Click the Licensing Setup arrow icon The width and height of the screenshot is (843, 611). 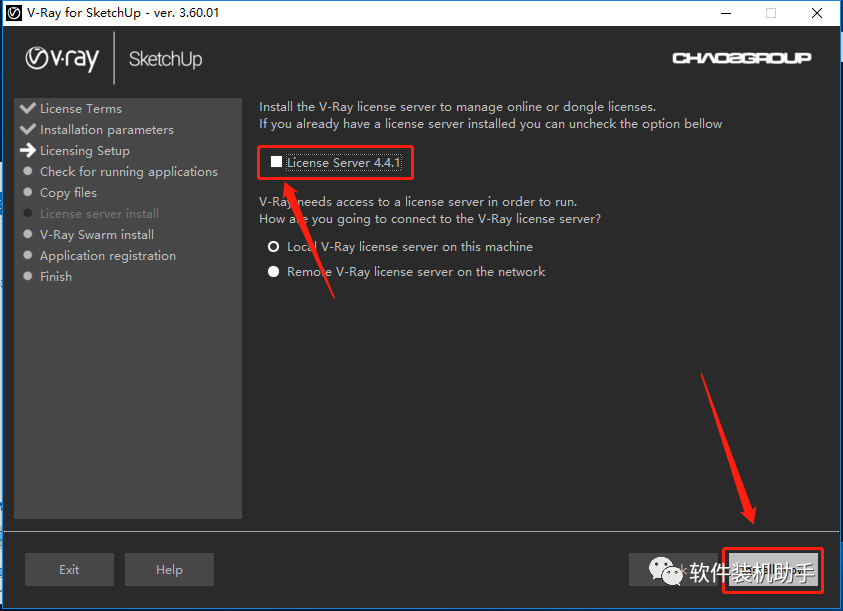click(28, 150)
